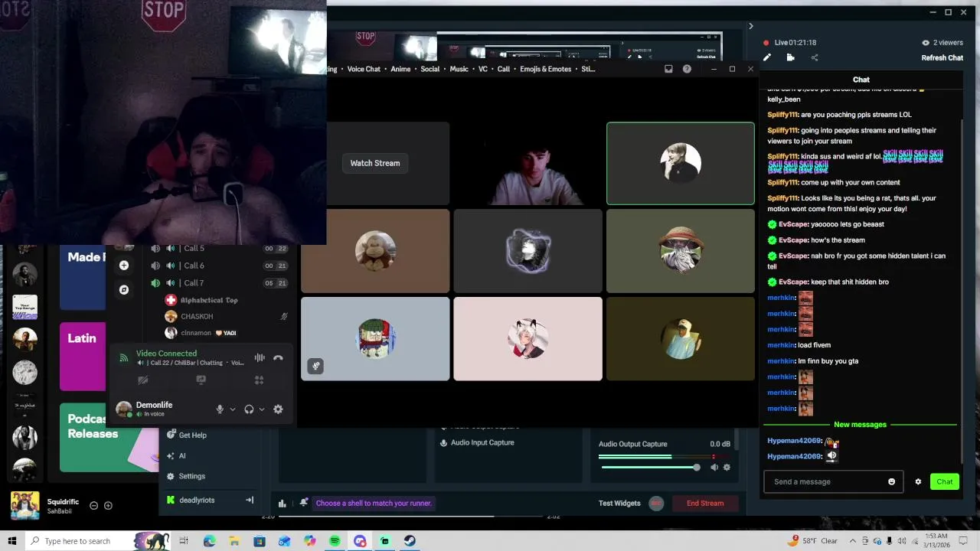
Task: Click share your screen icon in Discord
Action: [x=201, y=380]
